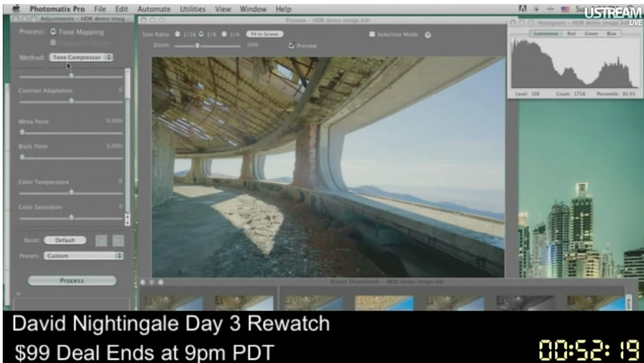Viewport: 644px width, 363px height.
Task: Open the Help menu
Action: pyautogui.click(x=283, y=9)
